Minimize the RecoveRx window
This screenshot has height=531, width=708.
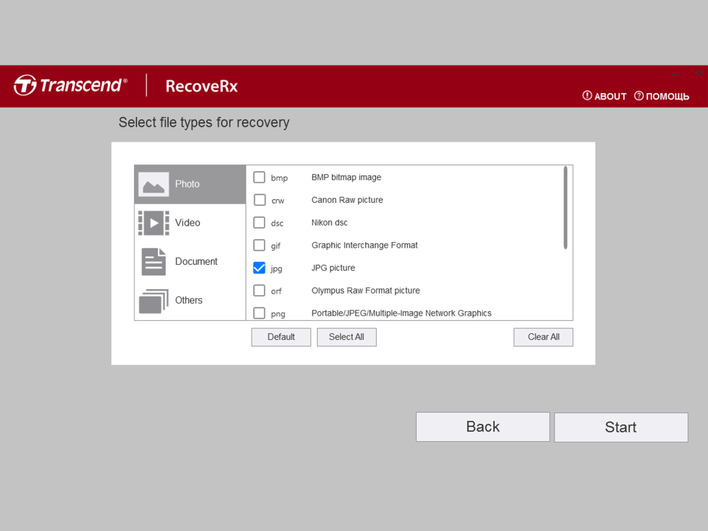pyautogui.click(x=675, y=73)
